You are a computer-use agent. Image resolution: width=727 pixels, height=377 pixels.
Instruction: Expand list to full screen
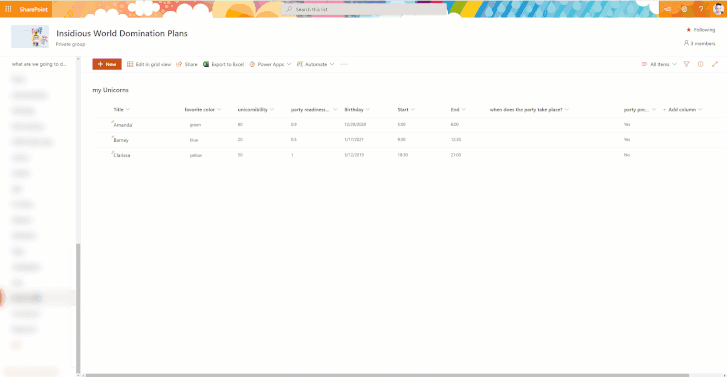click(x=715, y=64)
